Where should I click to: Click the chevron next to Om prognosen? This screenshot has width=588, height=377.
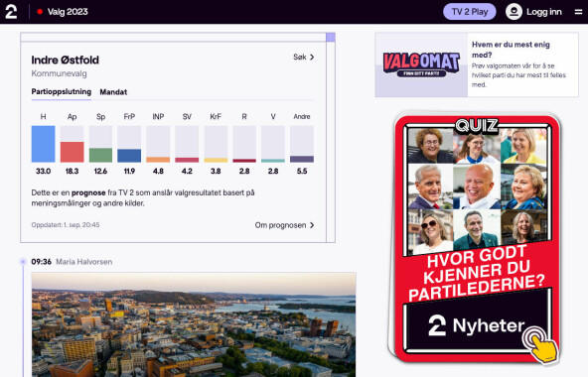(x=312, y=225)
